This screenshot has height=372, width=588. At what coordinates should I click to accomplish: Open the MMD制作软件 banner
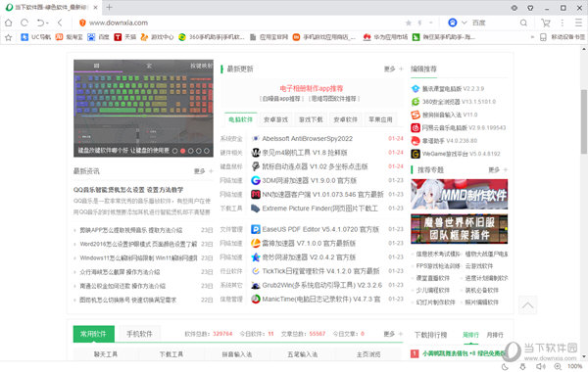click(459, 194)
